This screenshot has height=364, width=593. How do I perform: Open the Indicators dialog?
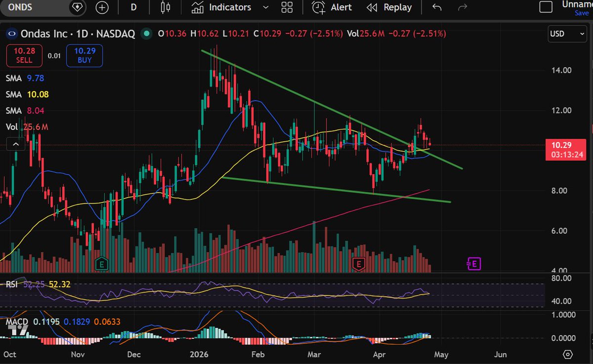coord(222,7)
